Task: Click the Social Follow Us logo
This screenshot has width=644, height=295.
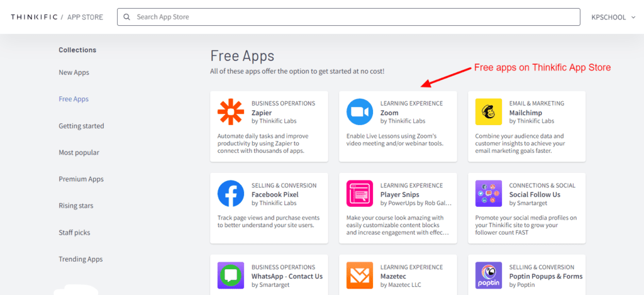Action: click(x=489, y=194)
